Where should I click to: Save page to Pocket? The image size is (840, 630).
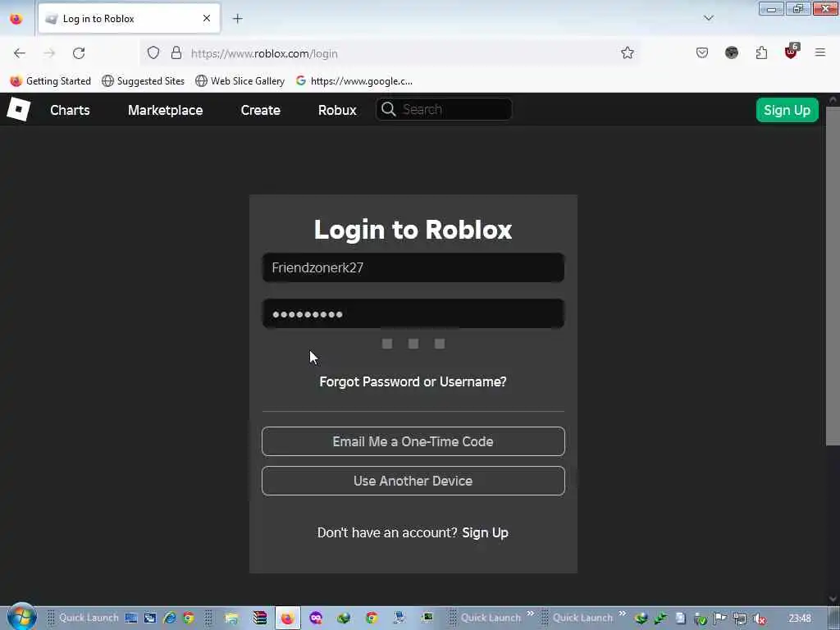click(702, 52)
